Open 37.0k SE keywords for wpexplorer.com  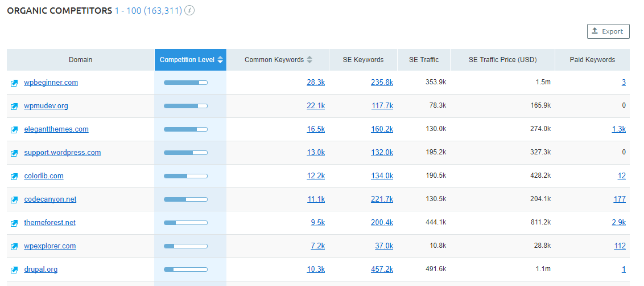pos(384,246)
